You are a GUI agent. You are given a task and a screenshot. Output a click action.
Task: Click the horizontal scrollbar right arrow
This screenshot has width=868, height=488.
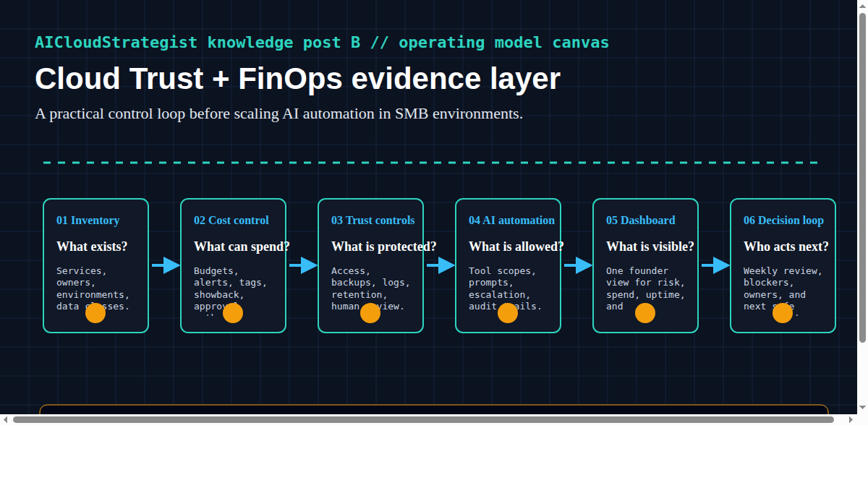pyautogui.click(x=851, y=419)
